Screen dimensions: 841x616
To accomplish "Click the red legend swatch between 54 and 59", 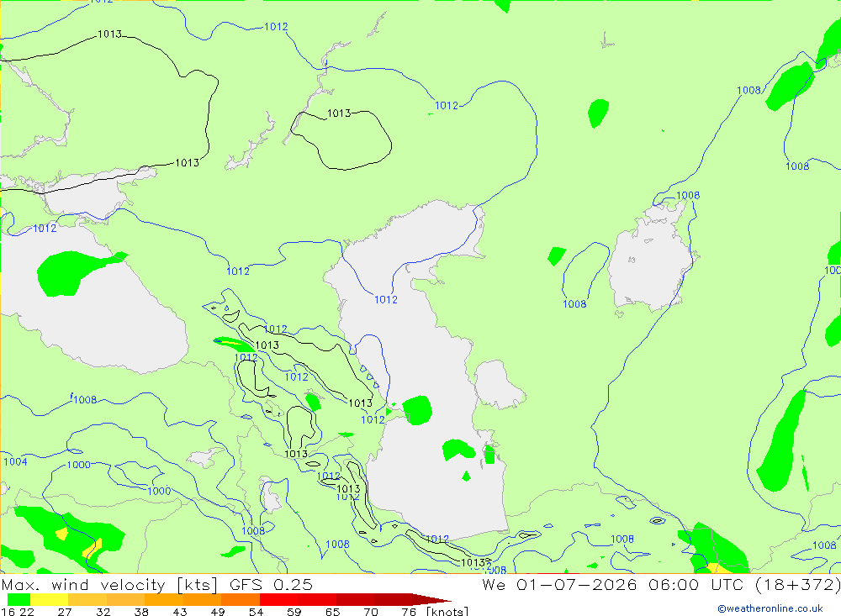I will coord(278,599).
